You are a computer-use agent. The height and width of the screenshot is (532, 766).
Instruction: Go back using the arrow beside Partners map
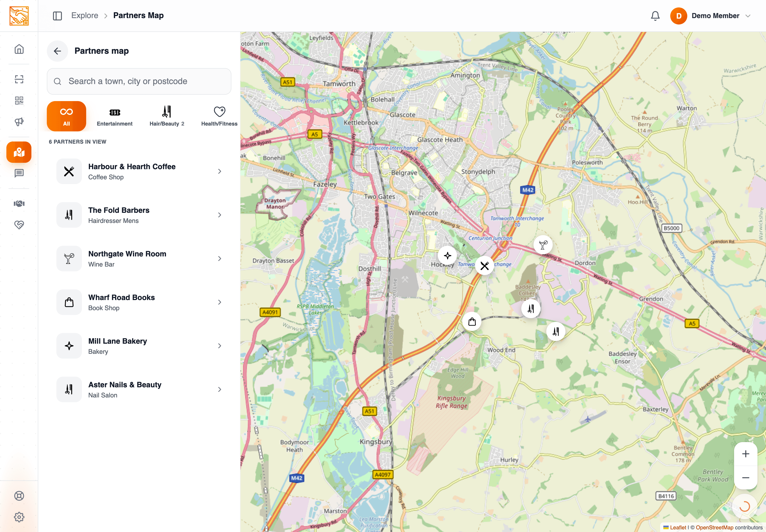57,51
